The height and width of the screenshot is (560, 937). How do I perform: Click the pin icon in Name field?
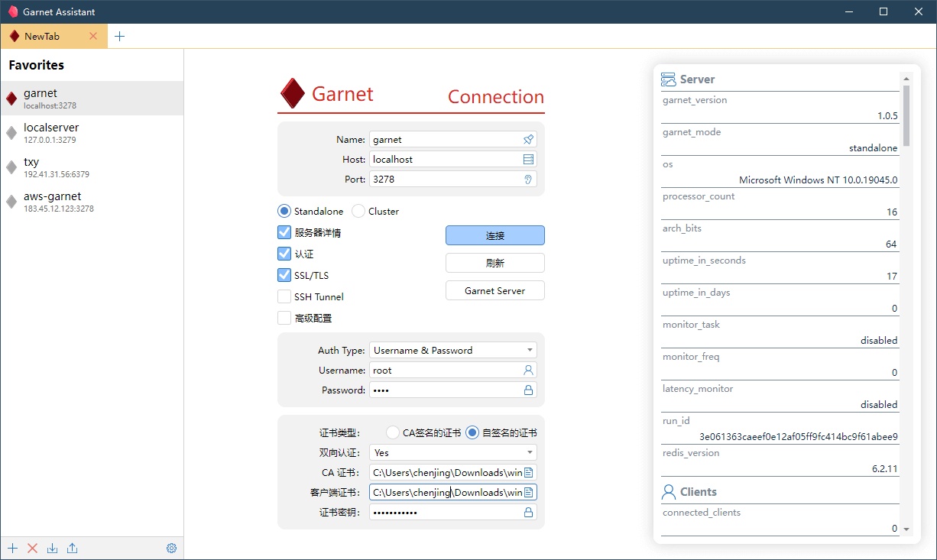[528, 140]
